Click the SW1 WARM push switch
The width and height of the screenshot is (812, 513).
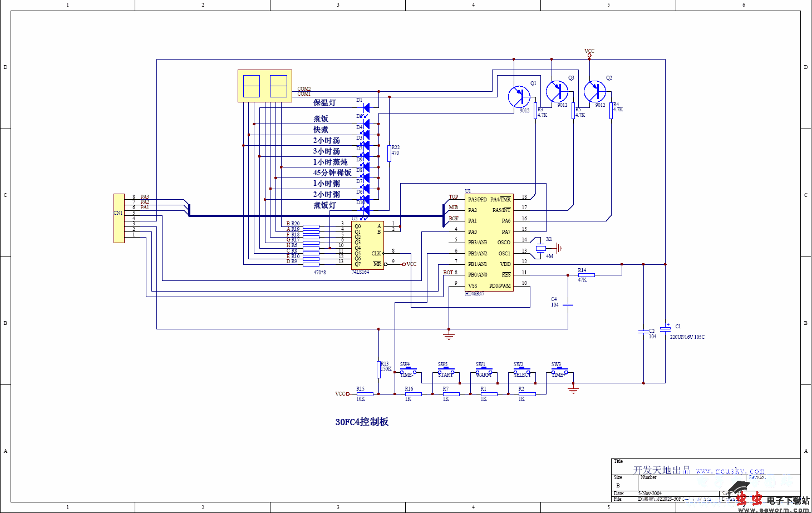[x=484, y=371]
